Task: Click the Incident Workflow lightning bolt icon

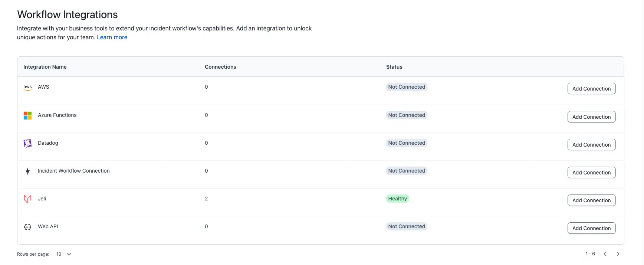Action: click(27, 171)
